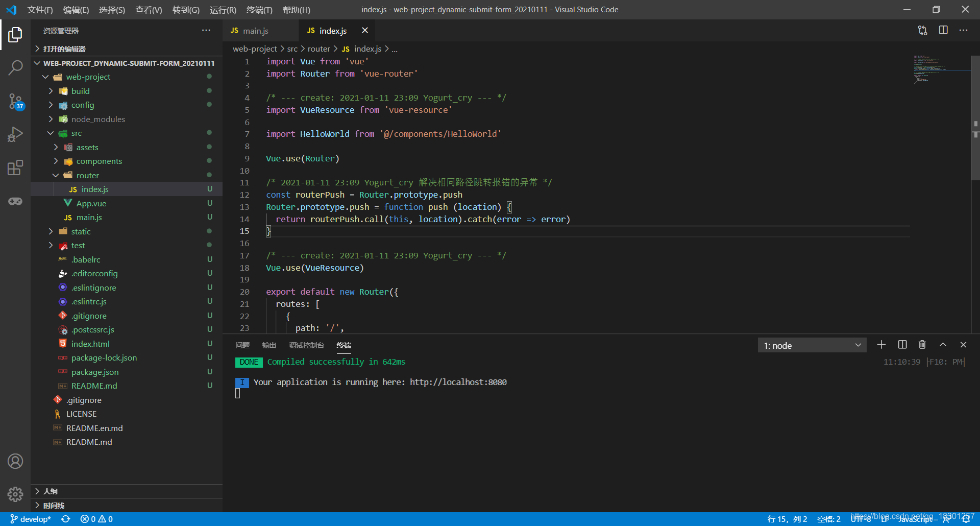Image resolution: width=980 pixels, height=526 pixels.
Task: Click the 'router' breadcrumb segment
Action: (319, 49)
